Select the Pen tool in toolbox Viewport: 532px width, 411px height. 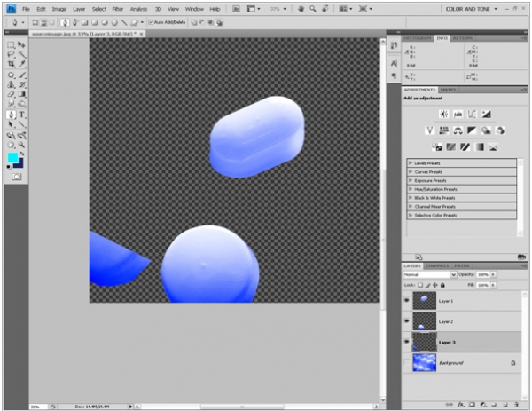click(12, 115)
